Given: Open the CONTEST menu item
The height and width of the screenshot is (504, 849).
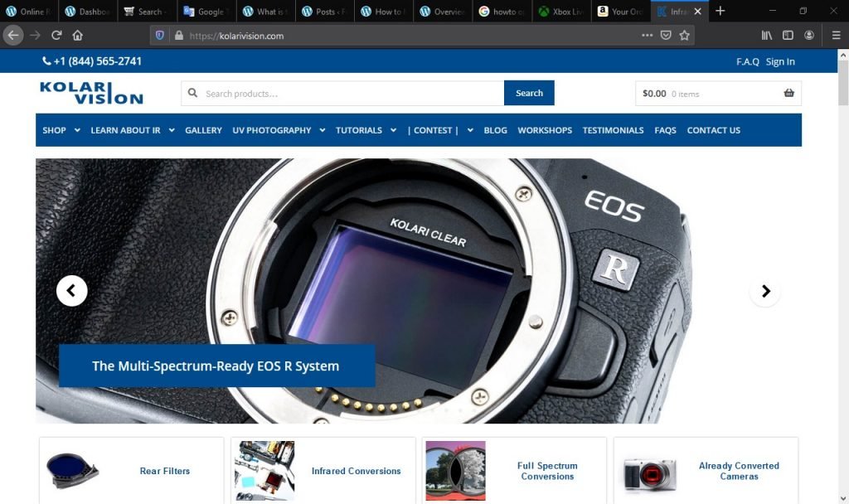Looking at the screenshot, I should [x=433, y=130].
